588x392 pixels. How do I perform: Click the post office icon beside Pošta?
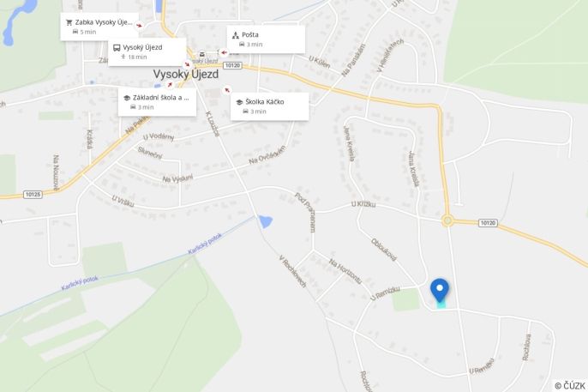[x=236, y=35]
